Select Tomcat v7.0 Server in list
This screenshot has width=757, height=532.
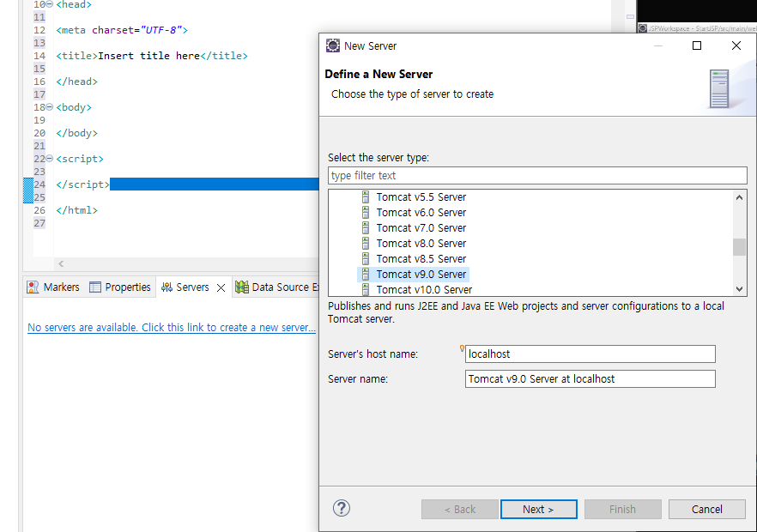(421, 228)
